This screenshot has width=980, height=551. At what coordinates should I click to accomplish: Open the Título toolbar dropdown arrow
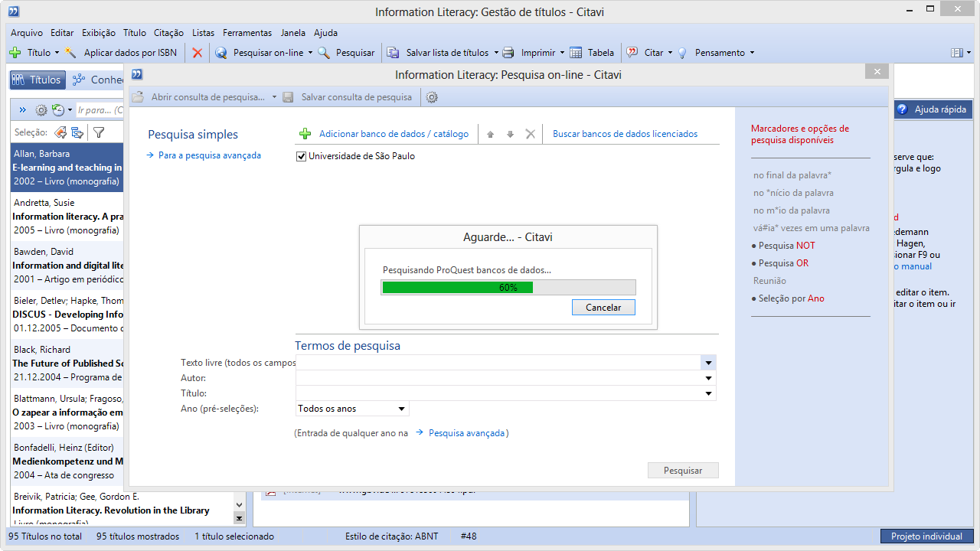[x=57, y=53]
